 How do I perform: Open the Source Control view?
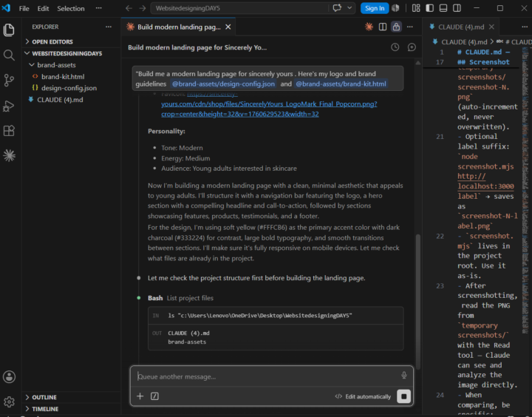pos(9,81)
